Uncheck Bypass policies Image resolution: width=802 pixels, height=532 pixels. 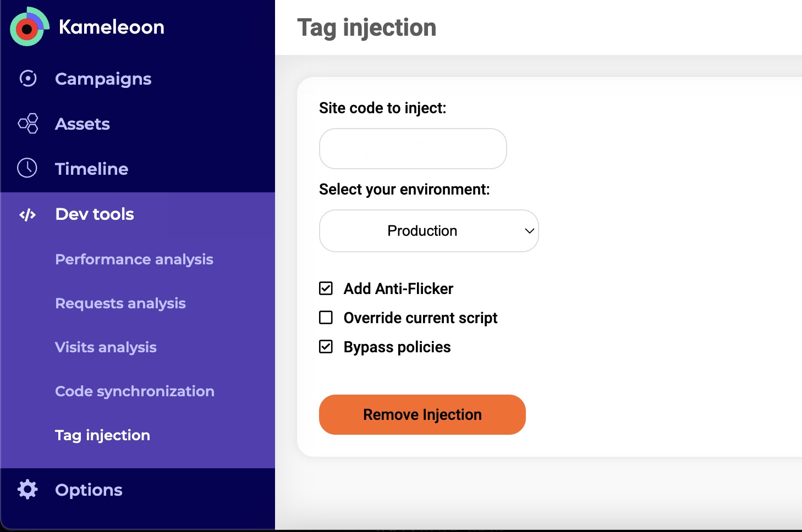(x=326, y=346)
